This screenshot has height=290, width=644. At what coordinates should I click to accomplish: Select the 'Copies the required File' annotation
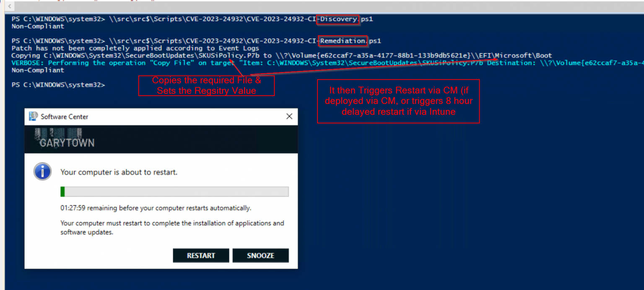[206, 85]
